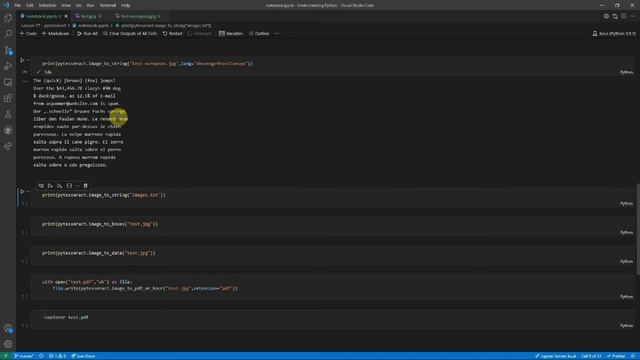
Task: Open the Help menu
Action: (x=125, y=5)
